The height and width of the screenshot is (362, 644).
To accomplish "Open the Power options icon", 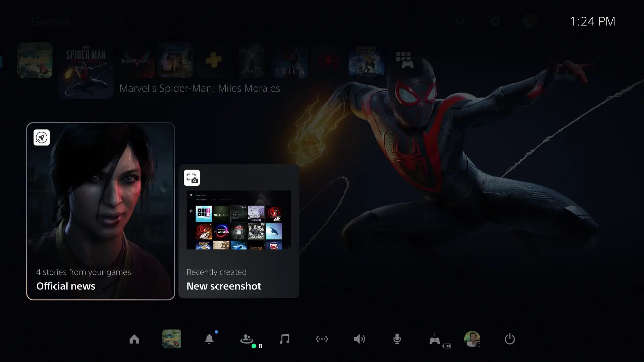I will point(509,339).
